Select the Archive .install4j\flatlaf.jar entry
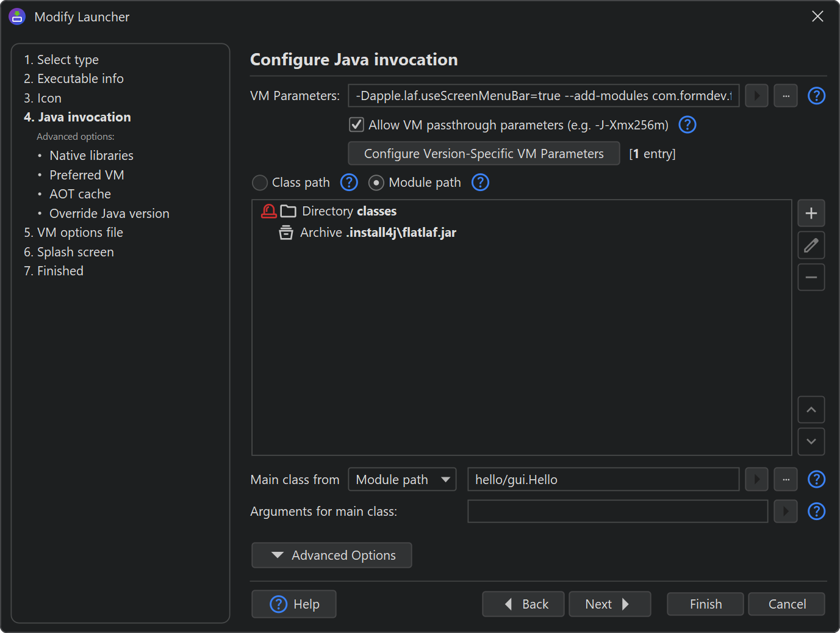 coord(522,233)
